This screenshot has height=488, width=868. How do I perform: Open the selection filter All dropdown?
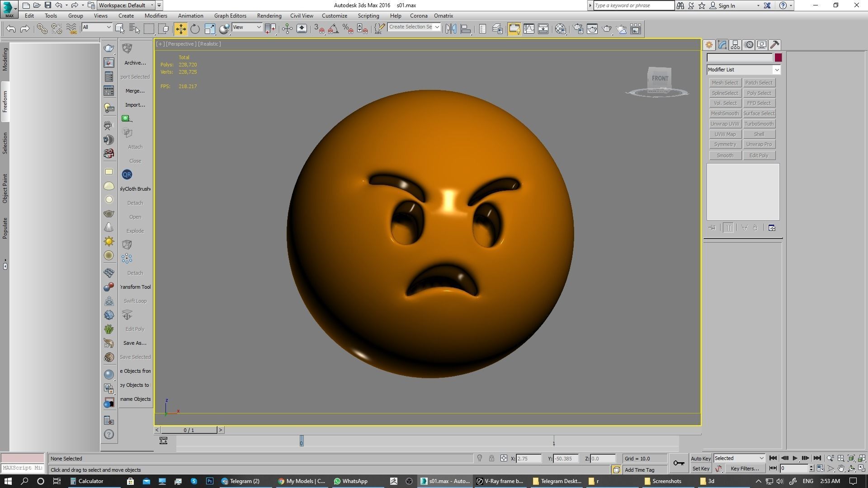pos(97,28)
